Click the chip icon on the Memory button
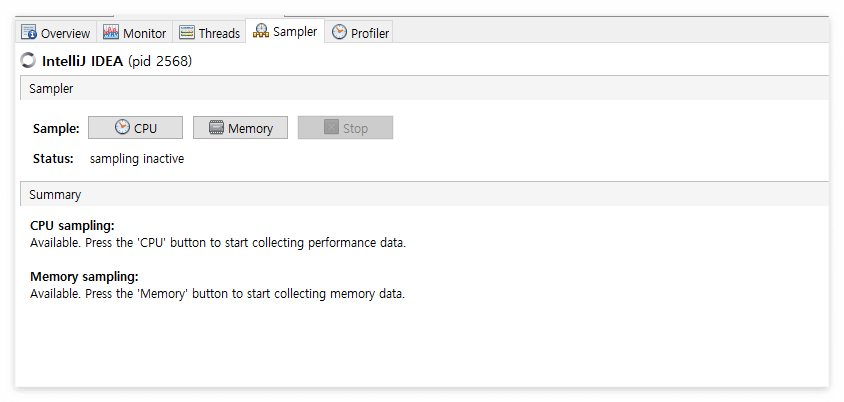 [x=216, y=128]
